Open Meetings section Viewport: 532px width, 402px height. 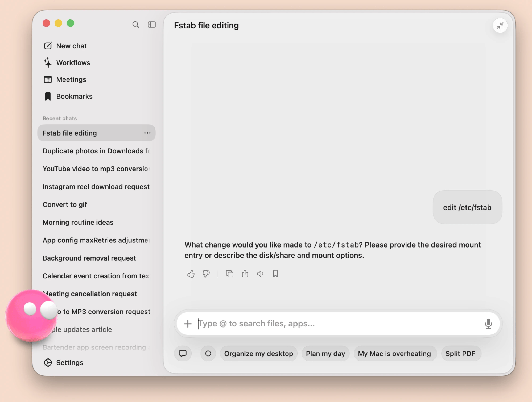click(65, 79)
